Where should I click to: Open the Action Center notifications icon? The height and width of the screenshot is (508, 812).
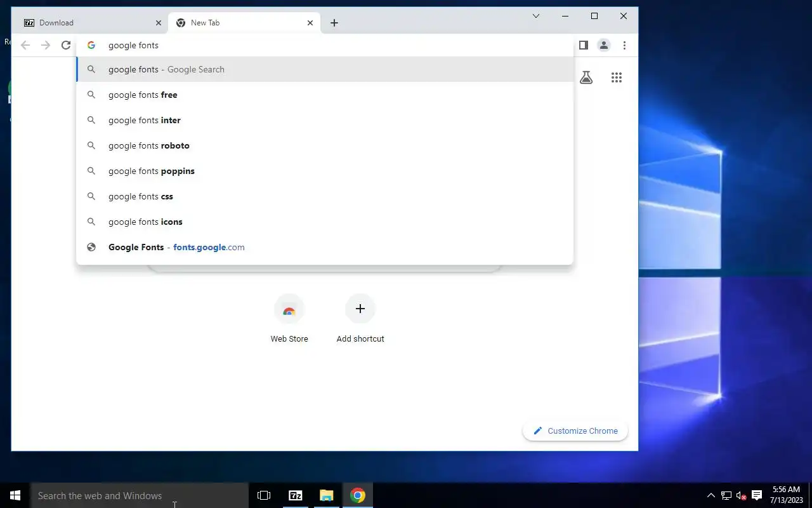[757, 495]
